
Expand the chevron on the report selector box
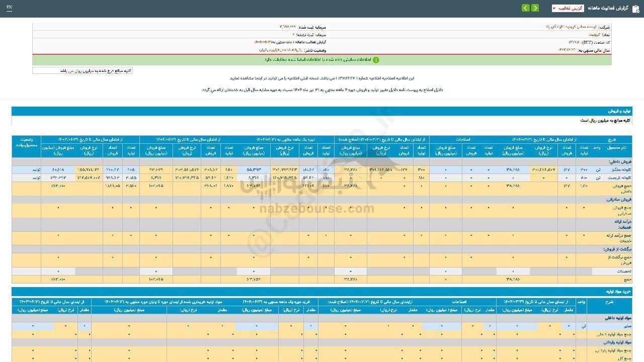click(554, 8)
